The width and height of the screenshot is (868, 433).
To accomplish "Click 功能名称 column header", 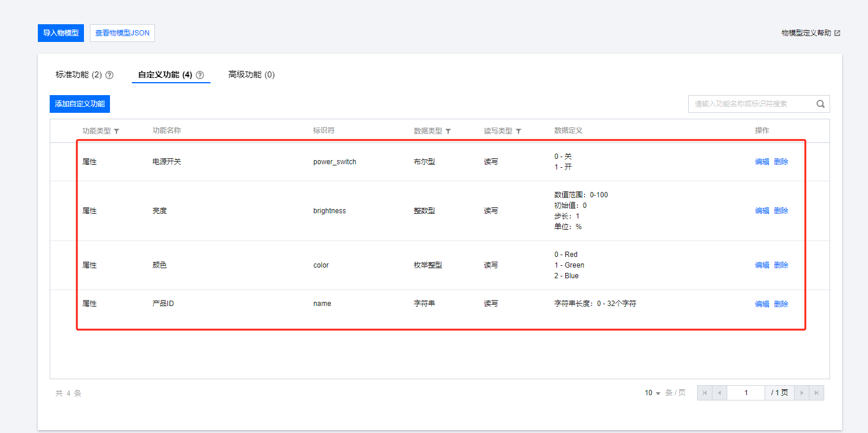I will click(x=167, y=131).
